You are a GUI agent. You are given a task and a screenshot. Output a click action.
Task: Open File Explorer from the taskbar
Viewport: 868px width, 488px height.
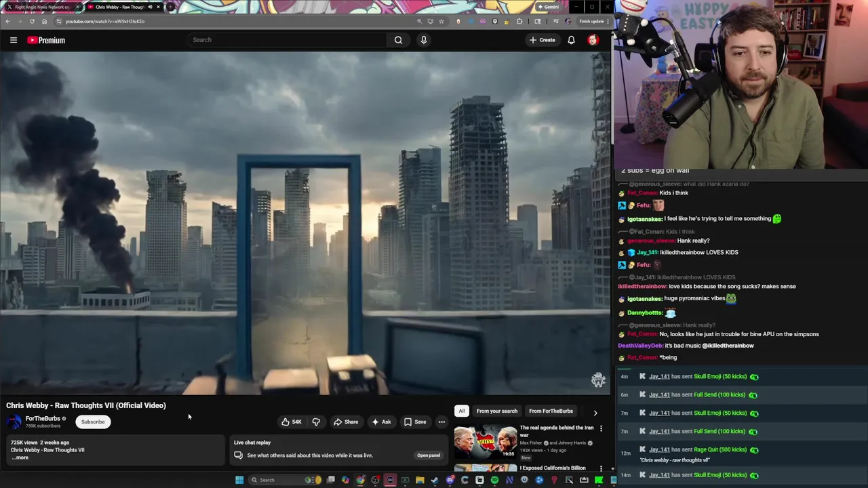(420, 480)
